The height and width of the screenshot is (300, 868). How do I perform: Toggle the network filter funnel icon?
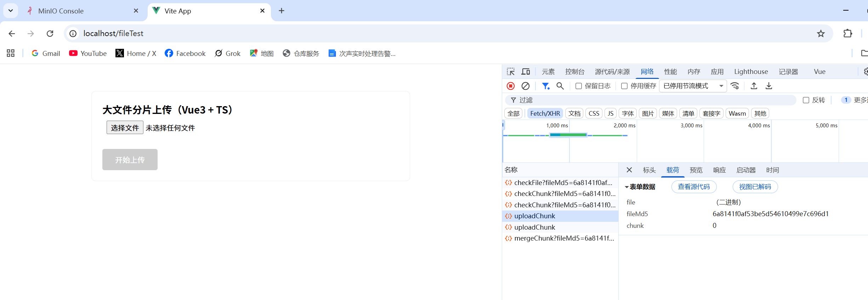(546, 86)
